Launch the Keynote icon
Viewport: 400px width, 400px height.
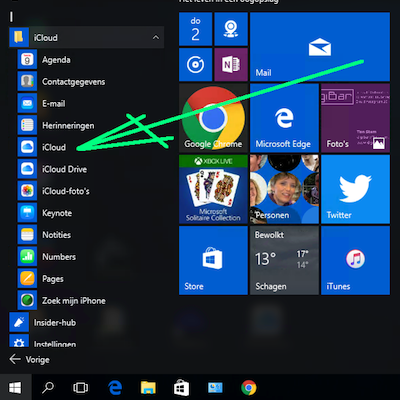[27, 213]
